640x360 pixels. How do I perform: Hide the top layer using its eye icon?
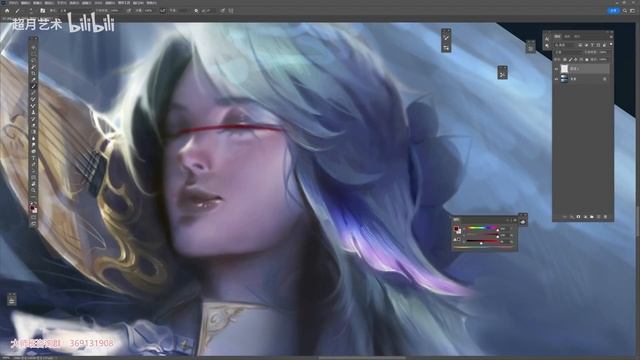tap(556, 69)
